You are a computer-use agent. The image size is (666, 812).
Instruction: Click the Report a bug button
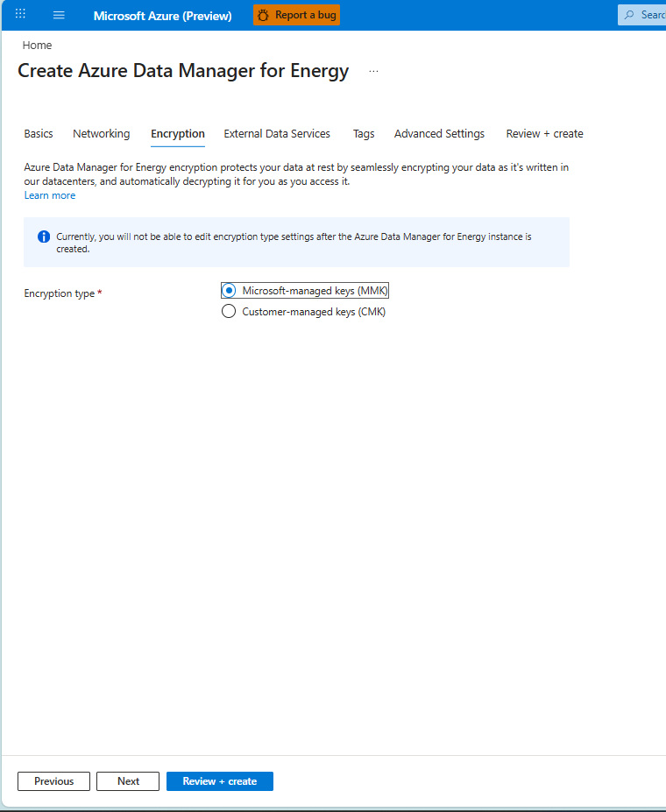[296, 15]
